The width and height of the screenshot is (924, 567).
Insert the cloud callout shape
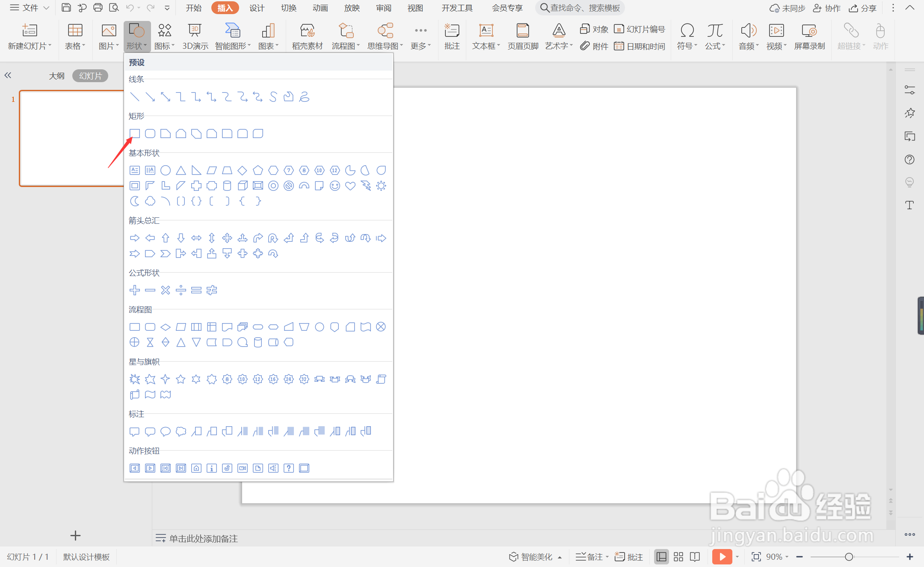pyautogui.click(x=181, y=431)
